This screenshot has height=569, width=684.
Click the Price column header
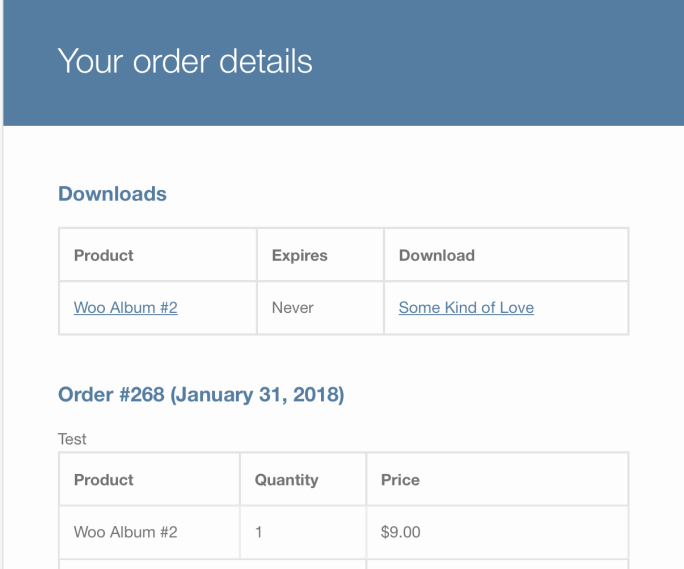(x=400, y=480)
